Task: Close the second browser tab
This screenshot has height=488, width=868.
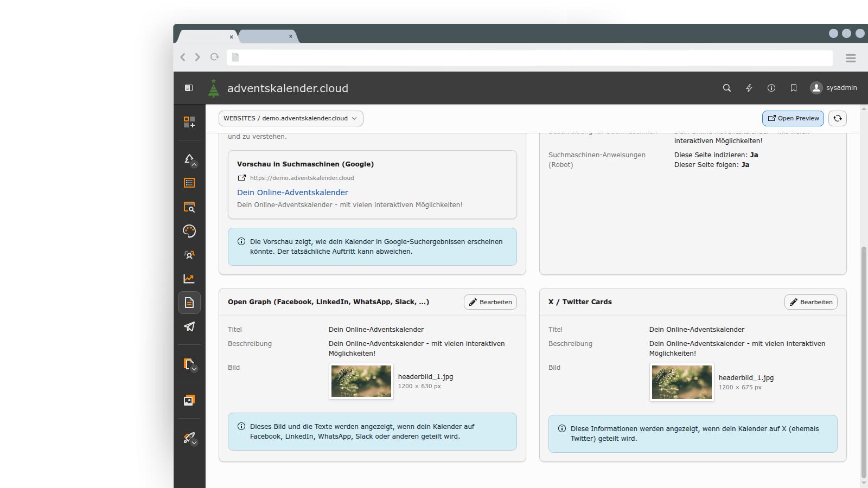Action: [x=291, y=37]
